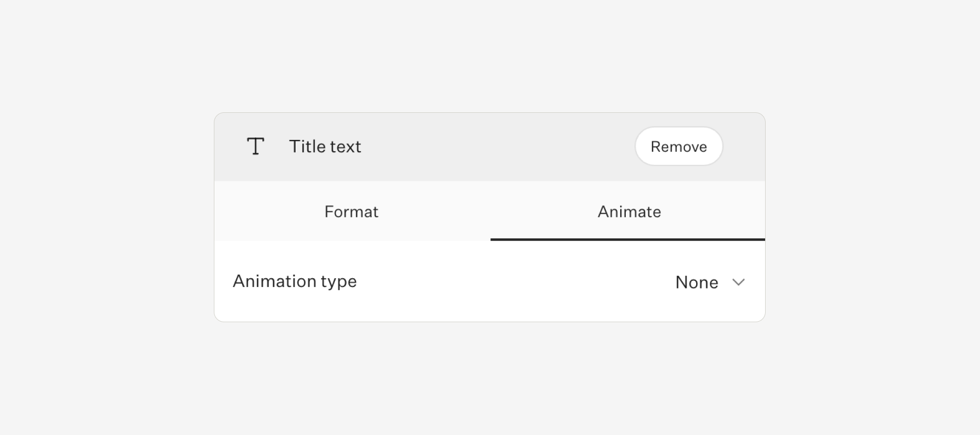Select the Animate tab
This screenshot has width=980, height=435.
(x=629, y=211)
